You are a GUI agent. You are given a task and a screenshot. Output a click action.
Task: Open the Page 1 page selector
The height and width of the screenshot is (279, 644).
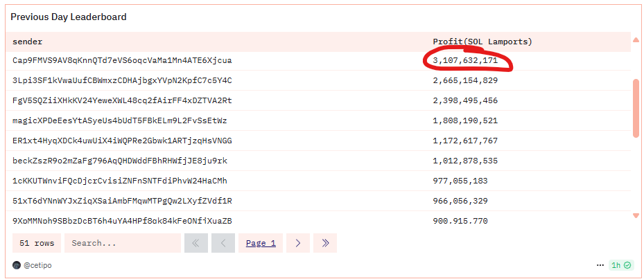[x=261, y=243]
